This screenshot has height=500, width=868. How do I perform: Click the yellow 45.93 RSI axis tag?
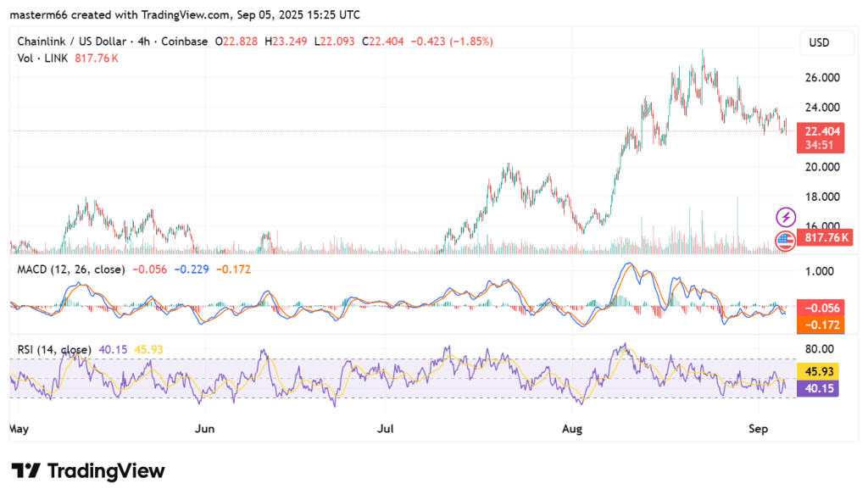tap(818, 371)
